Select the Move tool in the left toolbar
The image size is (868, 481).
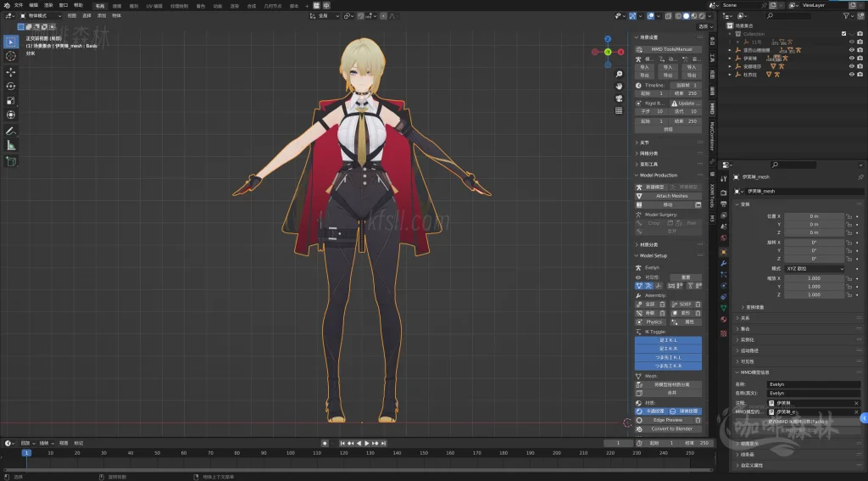click(10, 72)
